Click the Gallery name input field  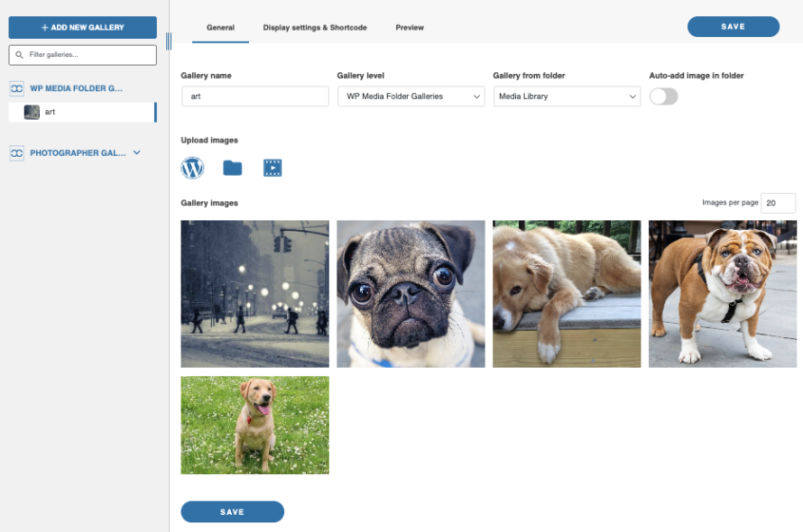click(254, 96)
